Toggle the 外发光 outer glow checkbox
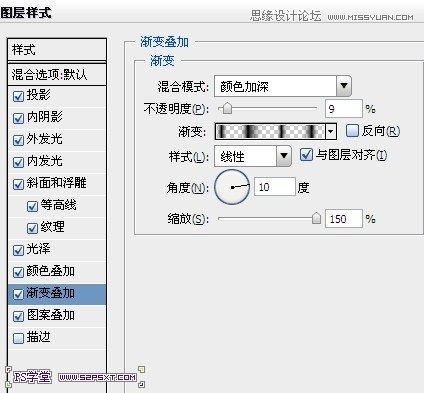Viewport: 424px width, 393px height. pos(18,140)
